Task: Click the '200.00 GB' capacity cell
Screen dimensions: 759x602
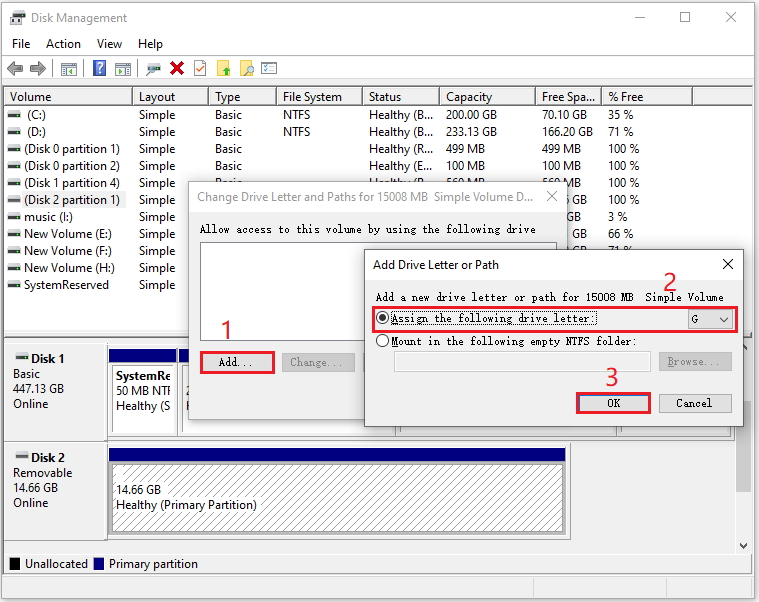Action: (471, 115)
